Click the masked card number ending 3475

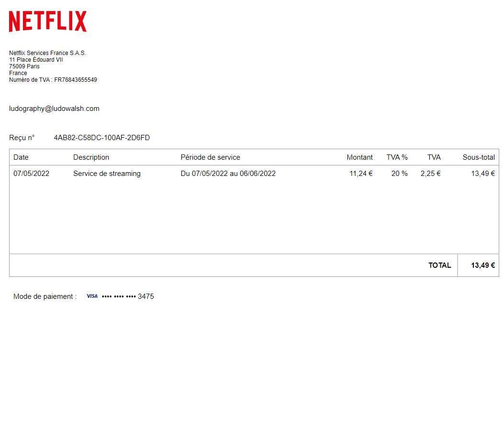tap(128, 296)
